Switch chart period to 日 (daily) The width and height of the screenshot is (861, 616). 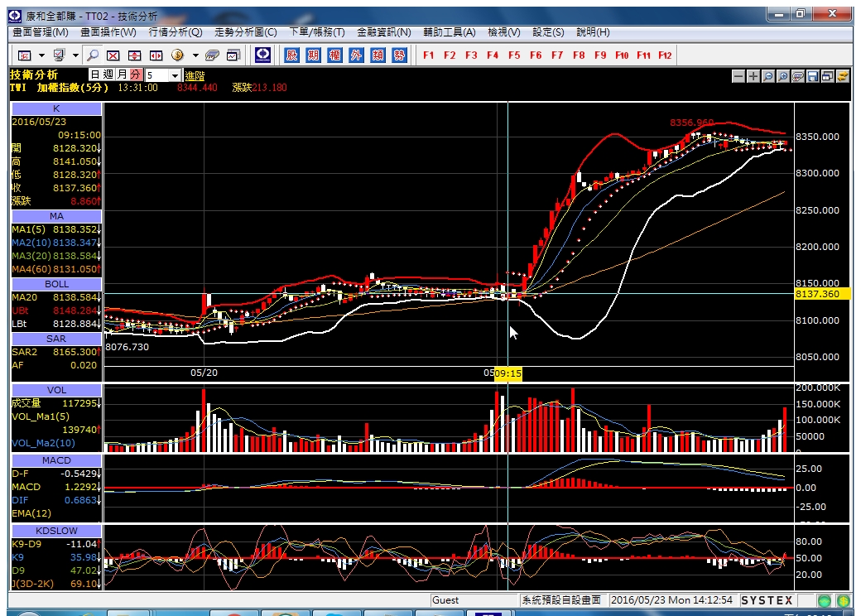(95, 75)
